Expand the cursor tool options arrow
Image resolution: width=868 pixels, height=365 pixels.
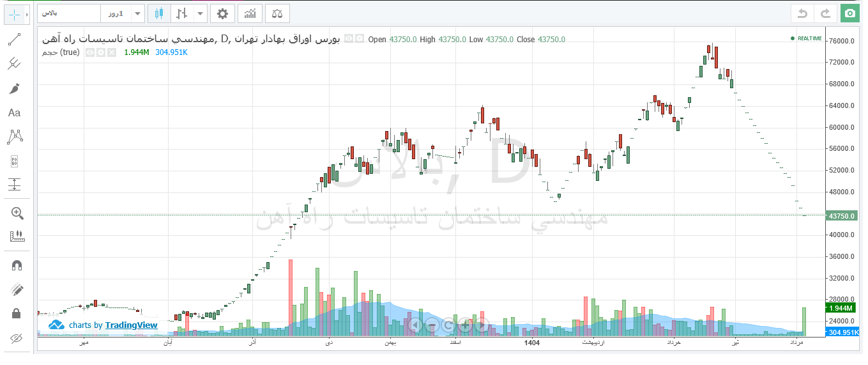click(27, 14)
